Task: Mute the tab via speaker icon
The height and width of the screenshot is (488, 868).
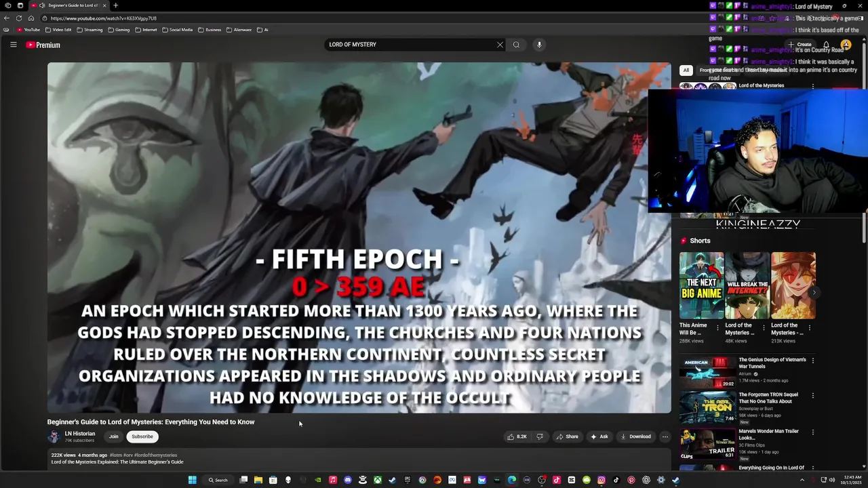Action: (42, 5)
